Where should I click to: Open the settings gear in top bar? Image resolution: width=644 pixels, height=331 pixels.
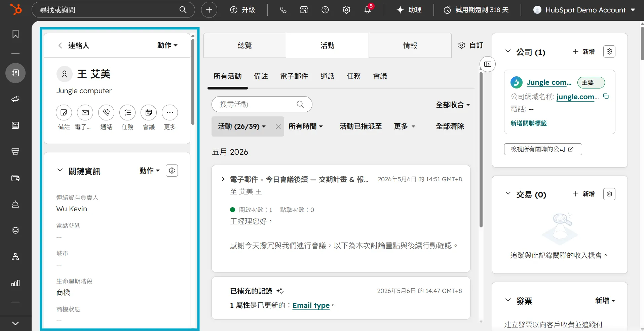(346, 10)
